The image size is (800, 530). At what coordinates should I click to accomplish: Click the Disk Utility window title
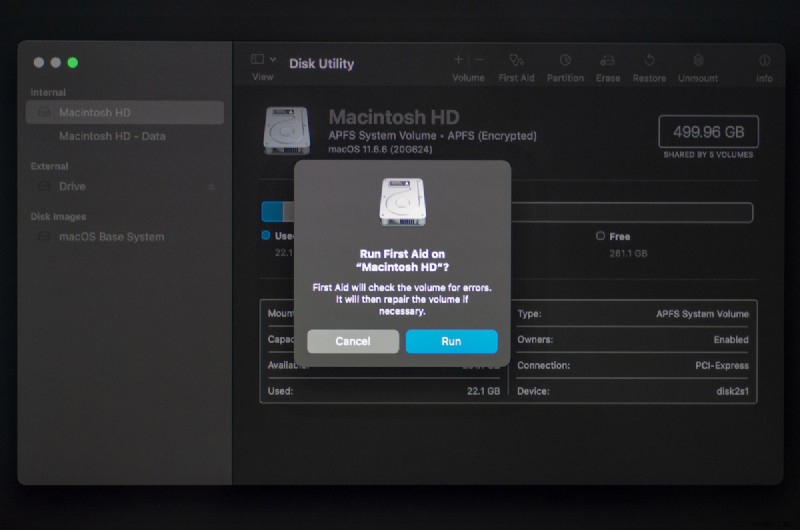click(321, 64)
